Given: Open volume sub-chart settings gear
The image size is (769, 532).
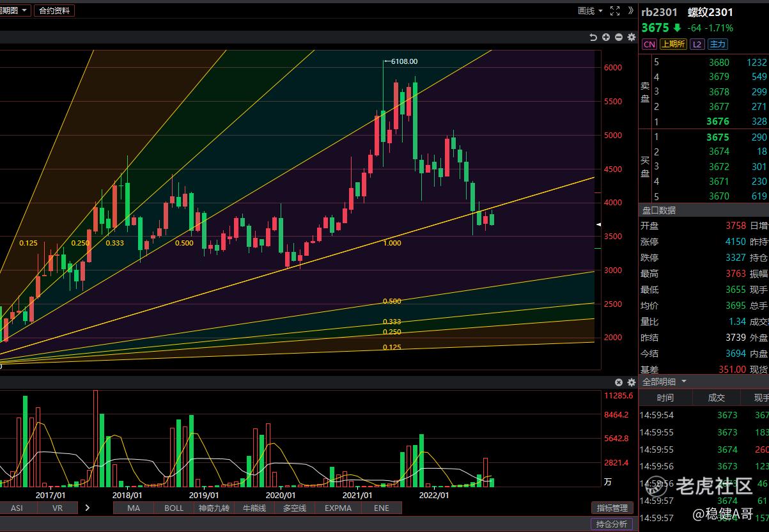Looking at the screenshot, I should (x=632, y=382).
